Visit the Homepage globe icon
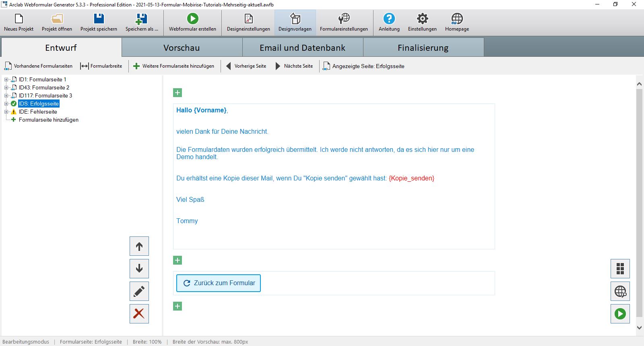This screenshot has height=346, width=644. point(457,23)
